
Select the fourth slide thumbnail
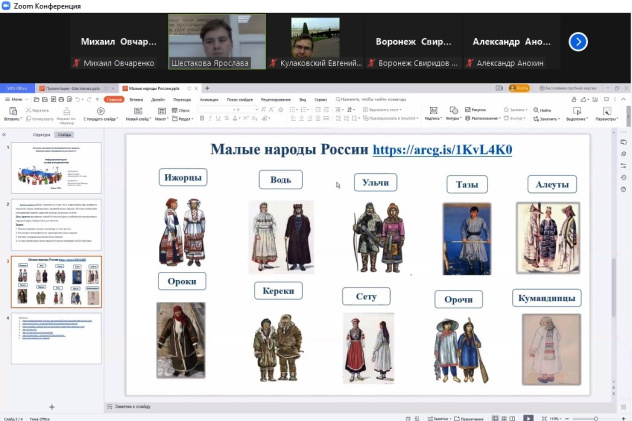(x=55, y=338)
